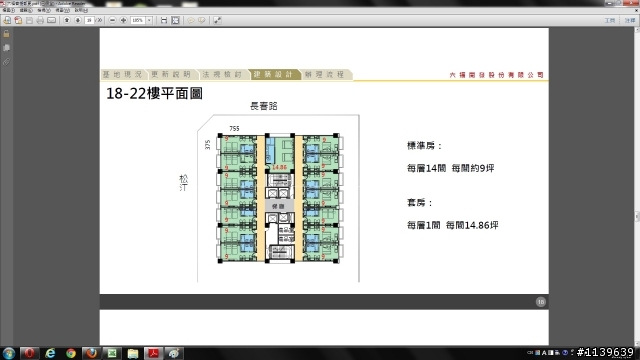Click the convert file to PDF icon
Image resolution: width=640 pixels, height=360 pixels.
(x=18, y=20)
